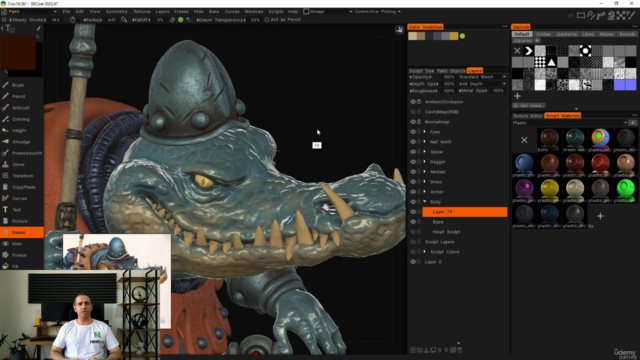640x360 pixels.
Task: Switch to the Texture Editor tab
Action: (x=528, y=116)
